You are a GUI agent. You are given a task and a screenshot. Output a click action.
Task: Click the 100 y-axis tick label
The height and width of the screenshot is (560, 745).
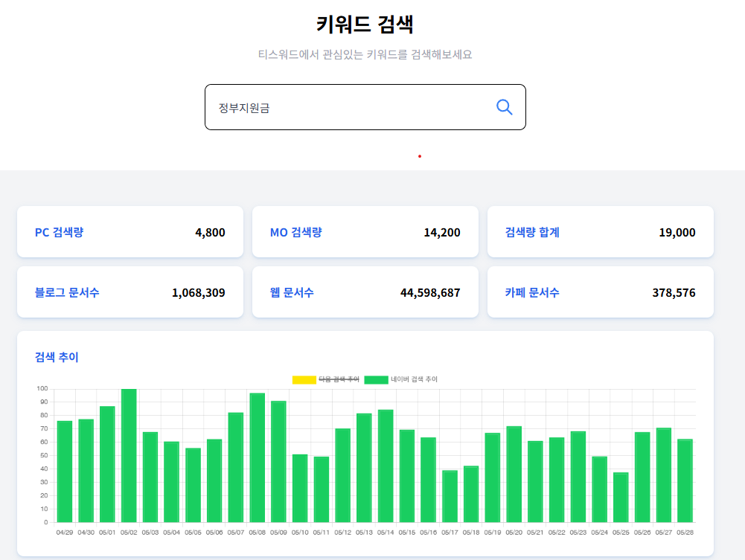coord(42,389)
